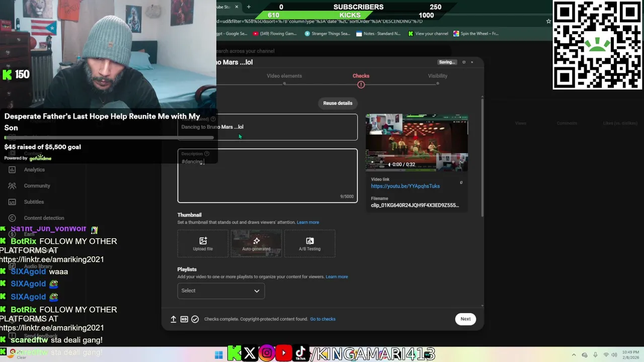Open a new browser tab with the plus button

point(249,7)
